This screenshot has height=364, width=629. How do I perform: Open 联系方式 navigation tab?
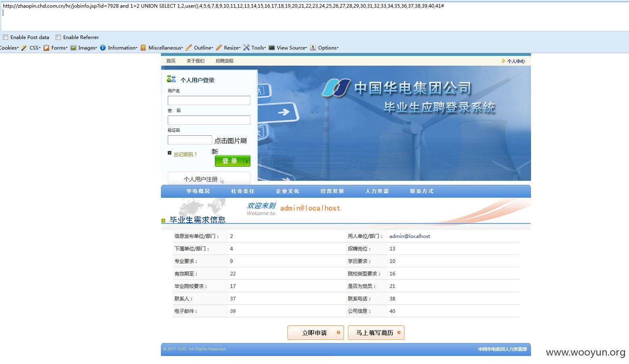pyautogui.click(x=422, y=191)
